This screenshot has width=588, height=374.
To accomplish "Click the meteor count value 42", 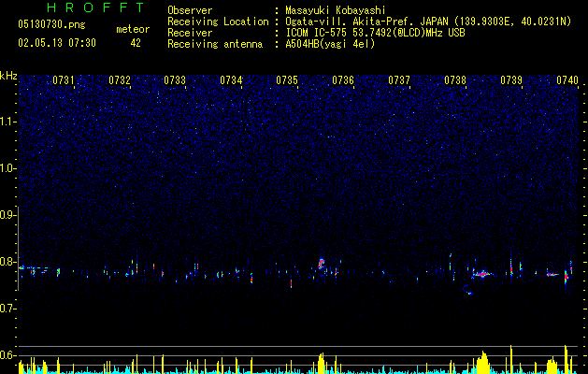I will [136, 43].
